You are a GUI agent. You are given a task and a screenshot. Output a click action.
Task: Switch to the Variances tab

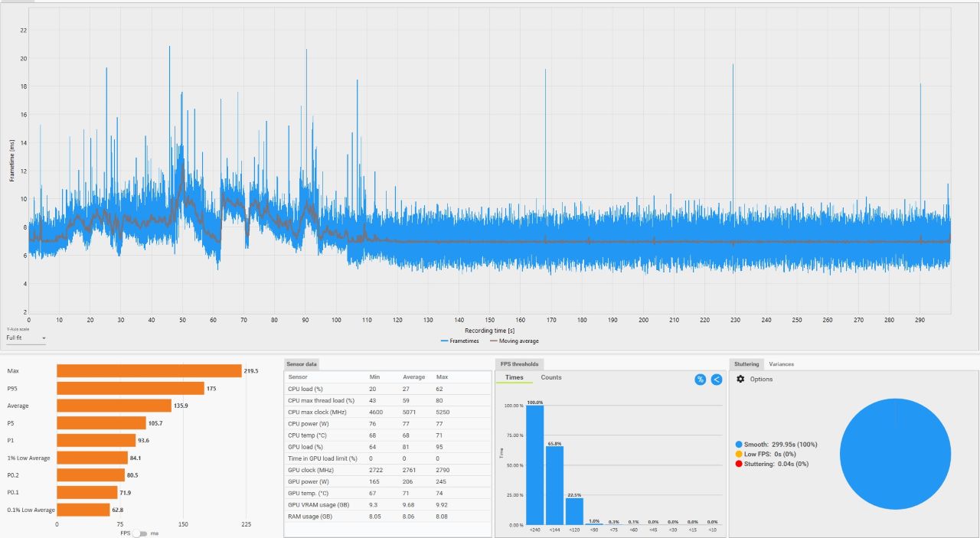[x=781, y=364]
